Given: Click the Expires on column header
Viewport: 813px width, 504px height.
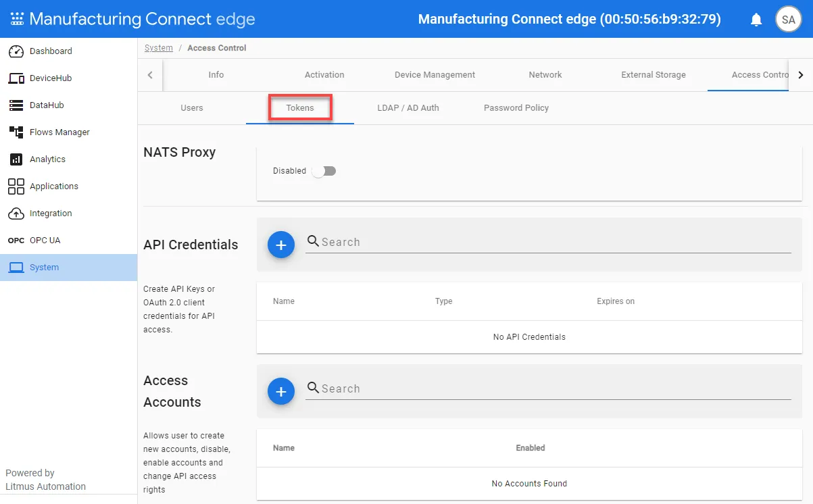Looking at the screenshot, I should pyautogui.click(x=616, y=301).
